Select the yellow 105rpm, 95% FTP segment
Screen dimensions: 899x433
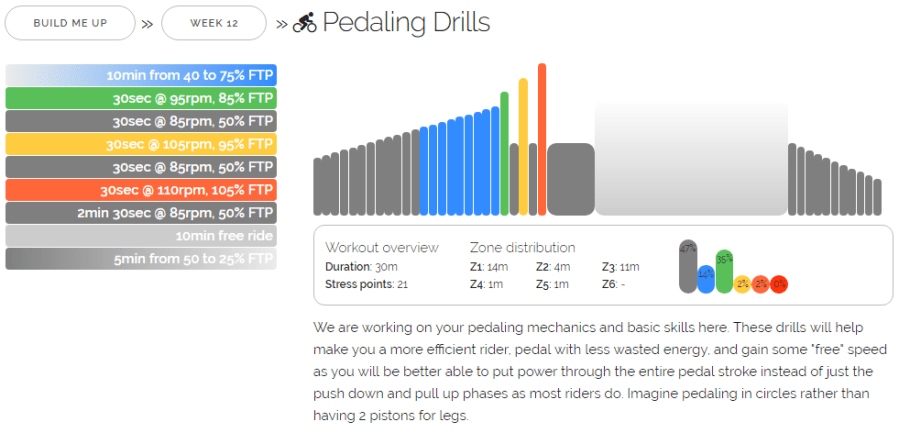(x=141, y=144)
